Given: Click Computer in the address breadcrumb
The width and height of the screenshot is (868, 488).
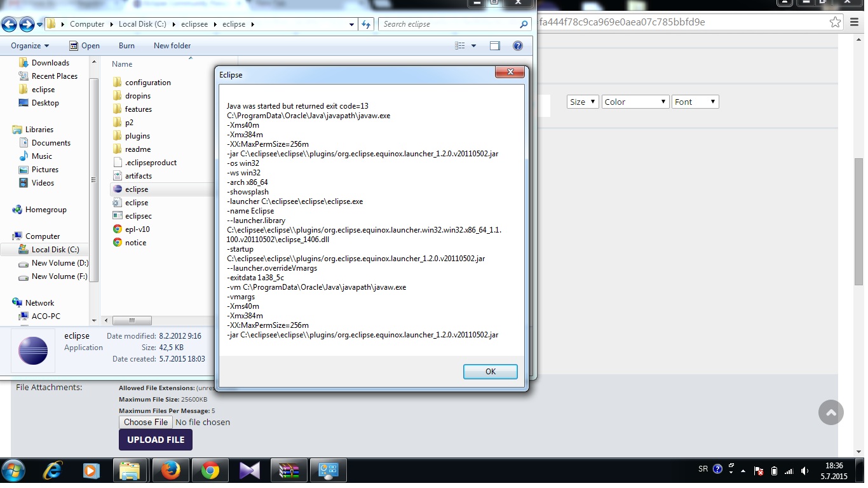Looking at the screenshot, I should coord(87,24).
